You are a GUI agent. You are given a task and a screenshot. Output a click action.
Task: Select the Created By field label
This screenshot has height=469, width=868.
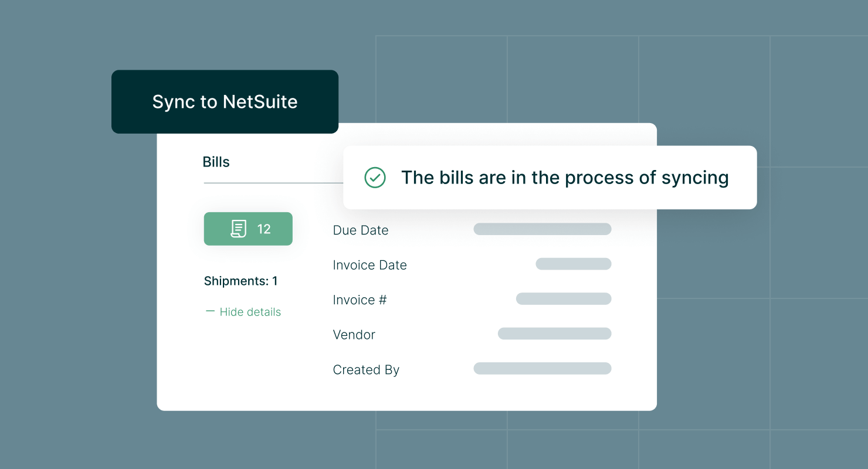(x=366, y=370)
